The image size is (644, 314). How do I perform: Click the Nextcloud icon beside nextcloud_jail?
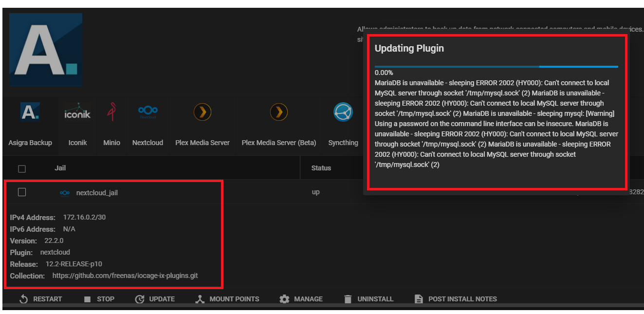click(64, 193)
